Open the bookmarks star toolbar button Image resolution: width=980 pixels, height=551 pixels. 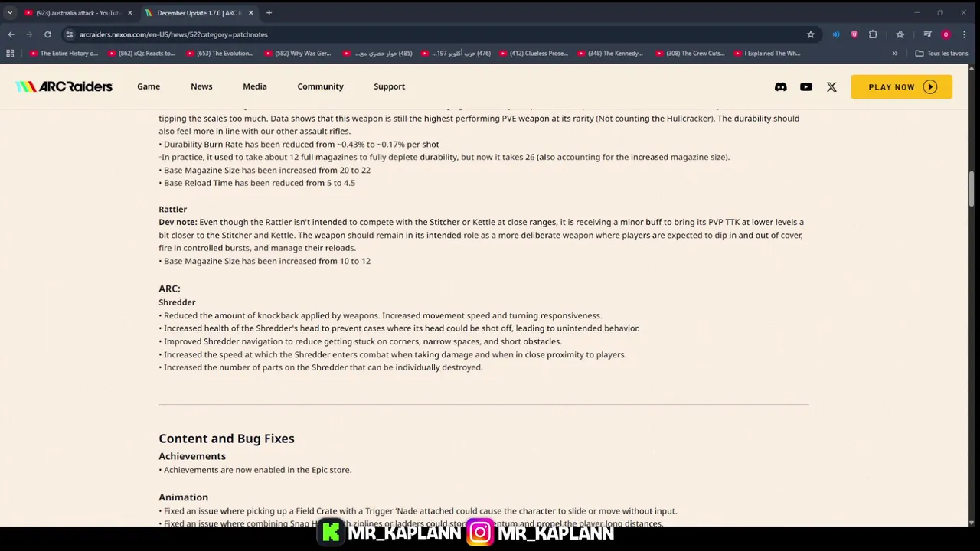[900, 34]
